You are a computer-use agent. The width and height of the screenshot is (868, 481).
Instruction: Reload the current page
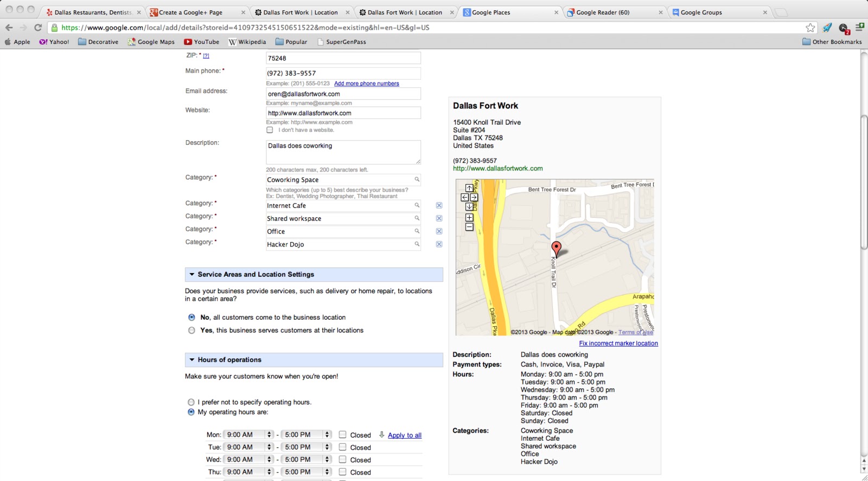point(37,28)
